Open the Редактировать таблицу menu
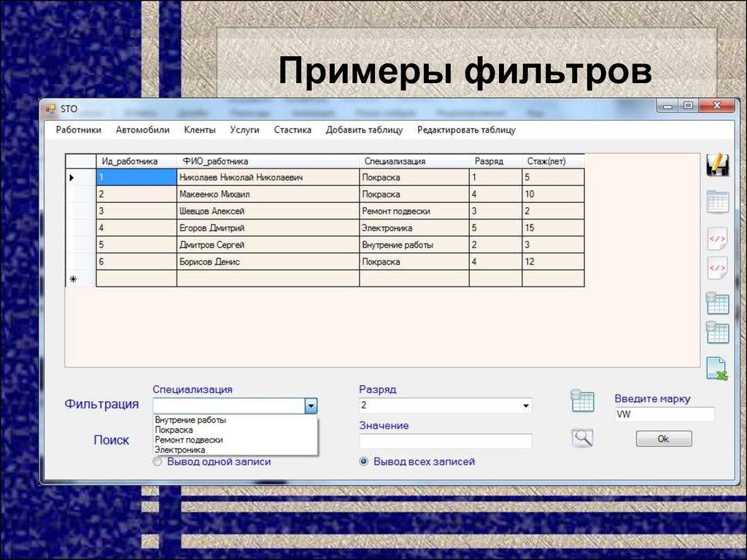The height and width of the screenshot is (560, 747). (467, 129)
